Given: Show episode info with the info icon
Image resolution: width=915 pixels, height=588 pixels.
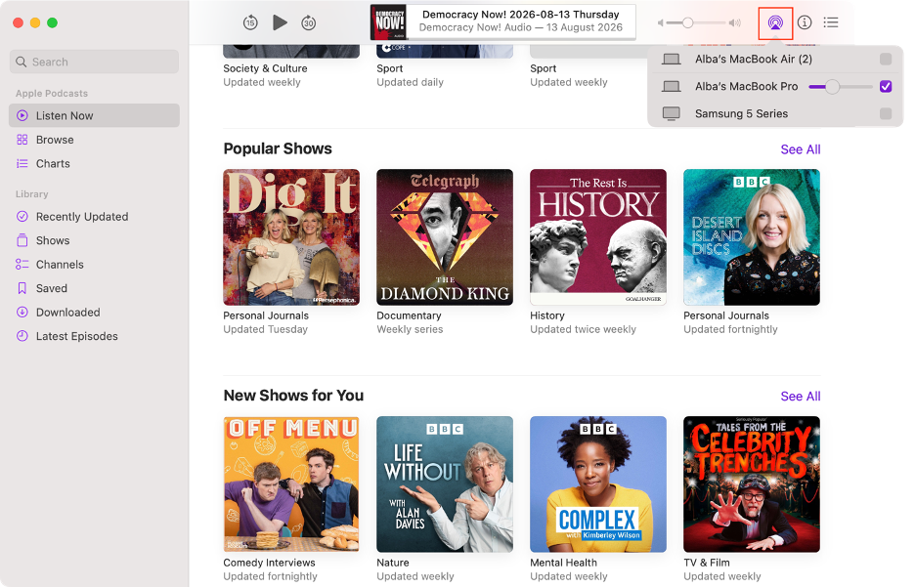Looking at the screenshot, I should [805, 22].
